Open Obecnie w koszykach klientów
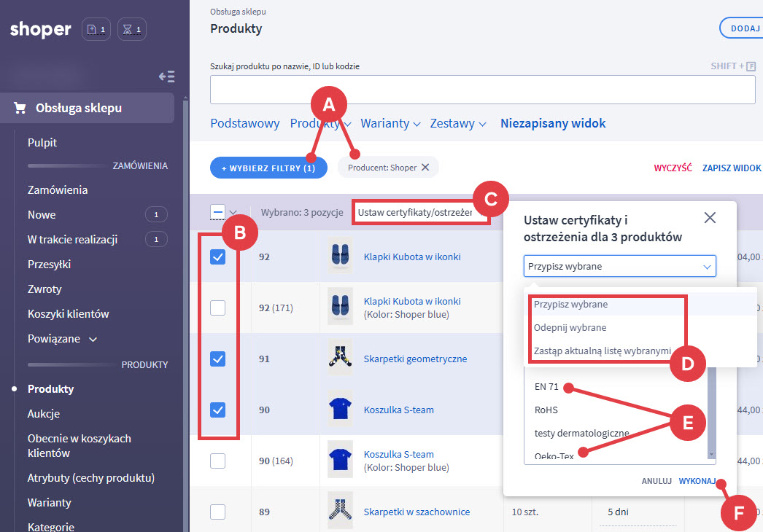This screenshot has width=763, height=532. coord(80,446)
